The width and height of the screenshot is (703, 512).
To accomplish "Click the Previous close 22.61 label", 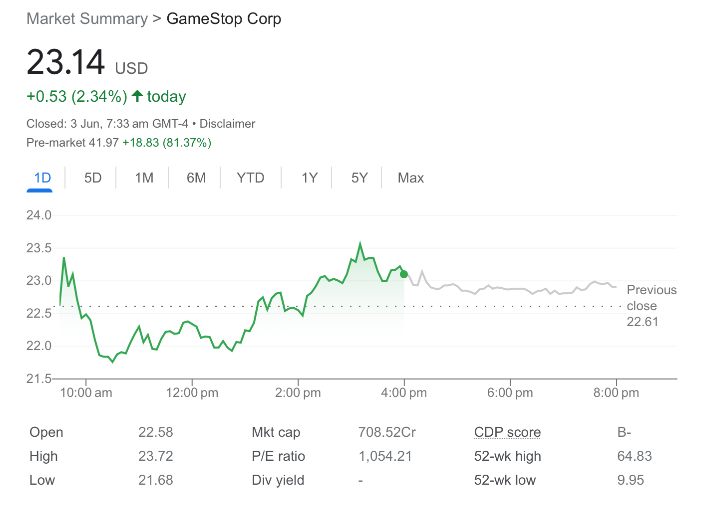I will (x=651, y=306).
